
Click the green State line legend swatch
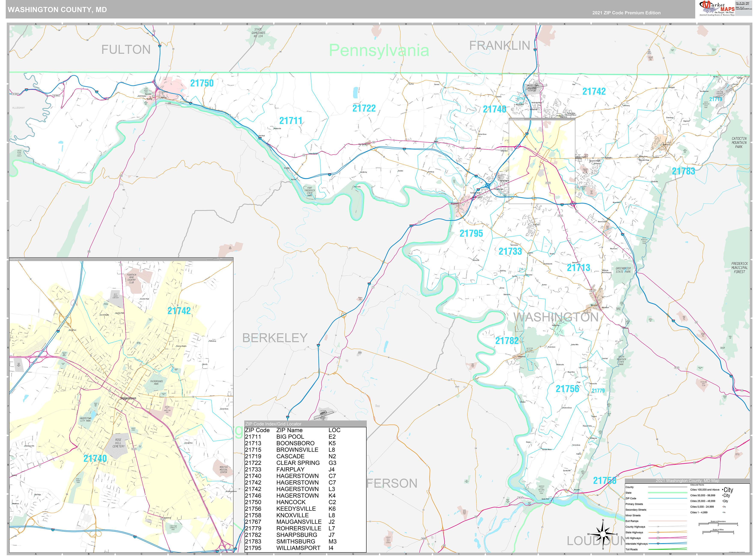point(668,493)
